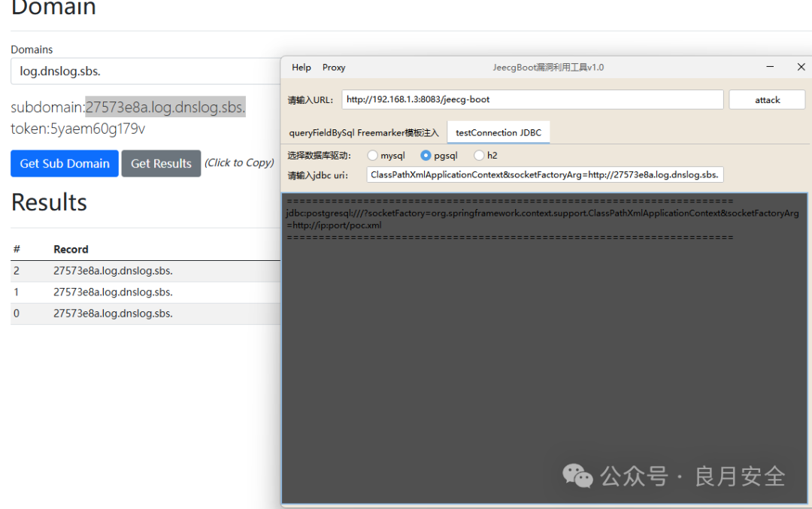Click the Domains input with log.dnslog.sbs.
812x509 pixels.
click(145, 71)
